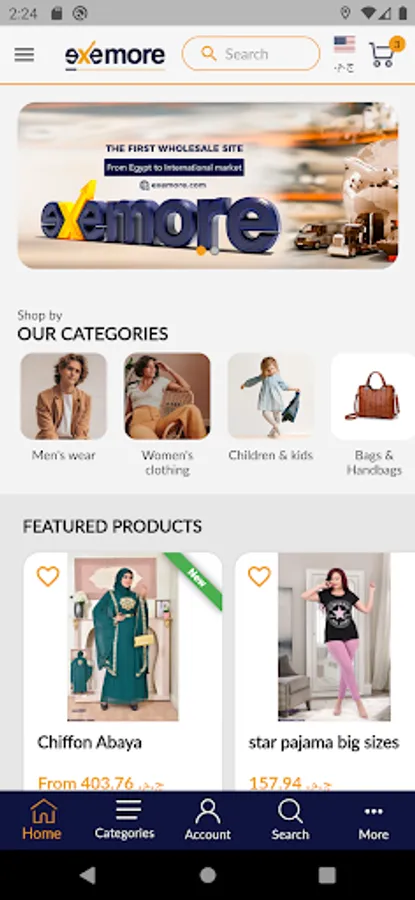Tap the exemore logo in the header
The height and width of the screenshot is (900, 415).
pos(115,56)
